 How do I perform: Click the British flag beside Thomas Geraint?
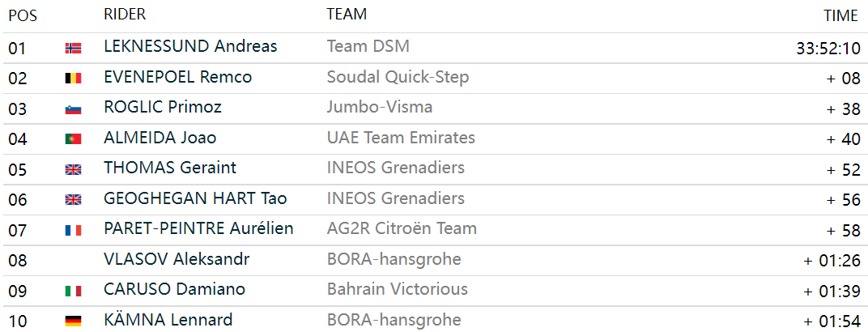click(73, 169)
